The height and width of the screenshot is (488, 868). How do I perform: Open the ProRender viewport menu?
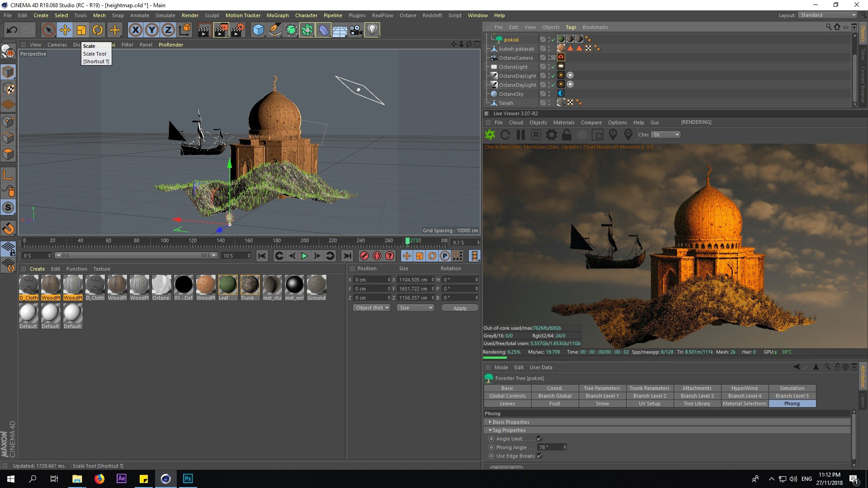[x=171, y=45]
